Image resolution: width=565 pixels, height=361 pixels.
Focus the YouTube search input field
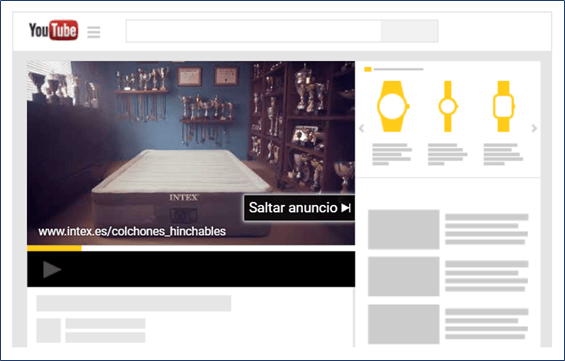point(254,31)
